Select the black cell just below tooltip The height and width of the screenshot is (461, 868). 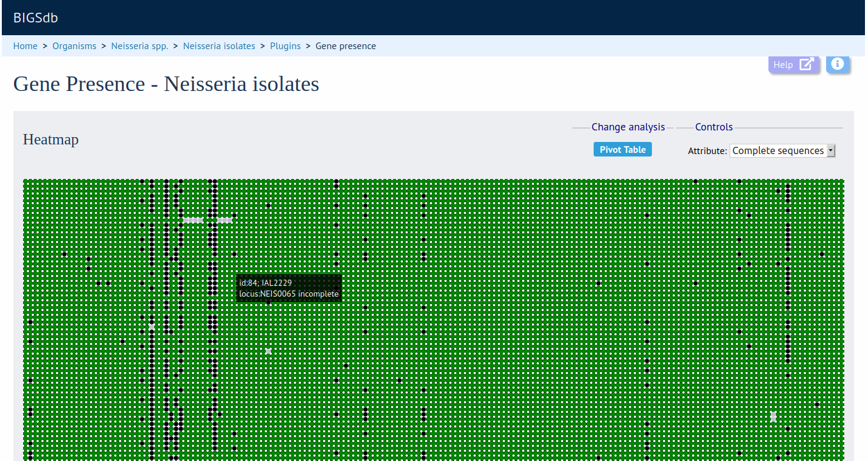pos(268,303)
